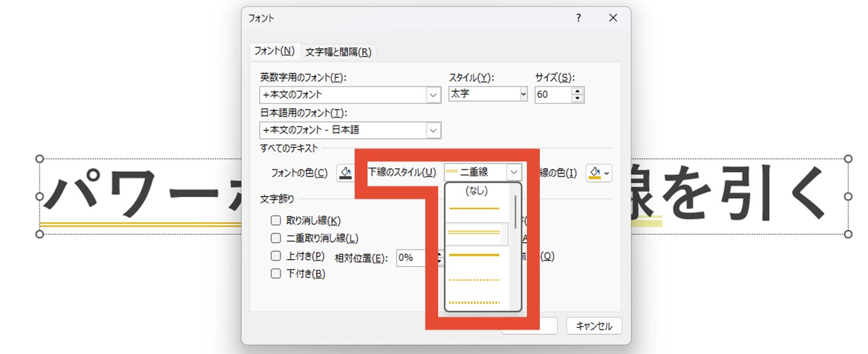Select (なし) to remove underline
The image size is (868, 354).
pyautogui.click(x=477, y=191)
